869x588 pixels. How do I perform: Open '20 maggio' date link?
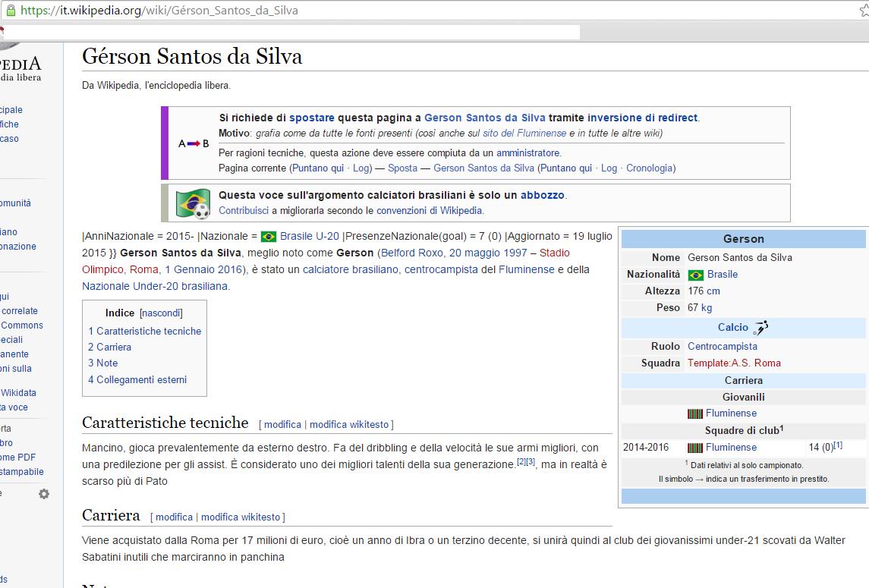474,253
